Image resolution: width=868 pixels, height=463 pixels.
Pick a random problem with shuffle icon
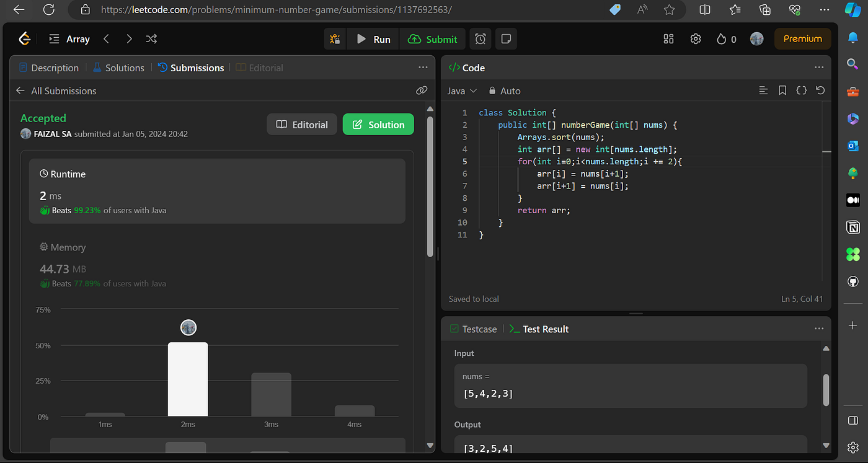[x=151, y=39]
